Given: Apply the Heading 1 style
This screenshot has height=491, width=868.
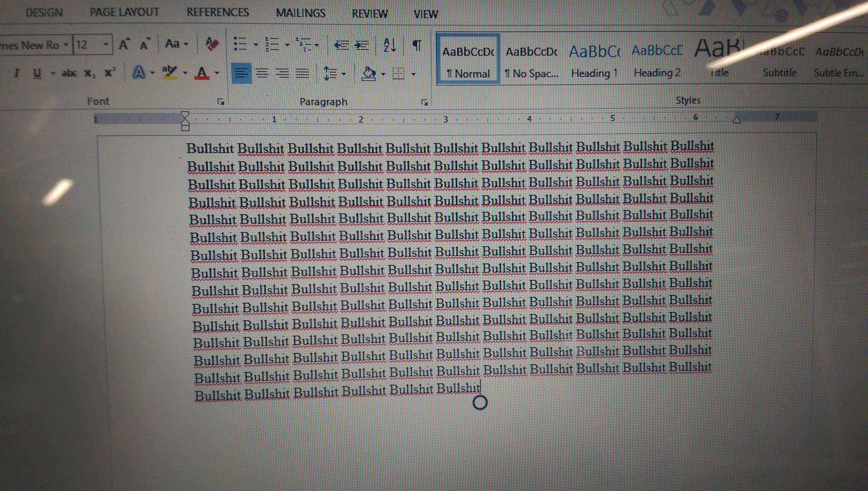Looking at the screenshot, I should click(x=594, y=61).
